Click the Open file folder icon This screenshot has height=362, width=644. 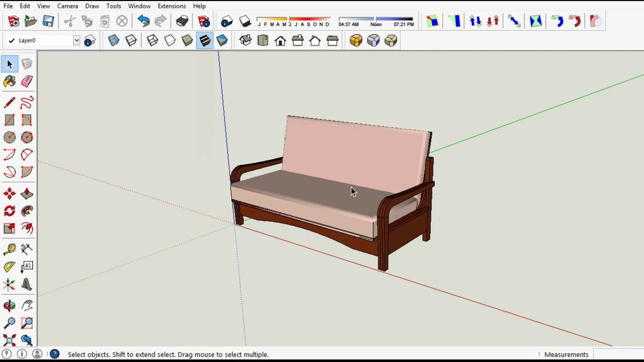[x=31, y=21]
